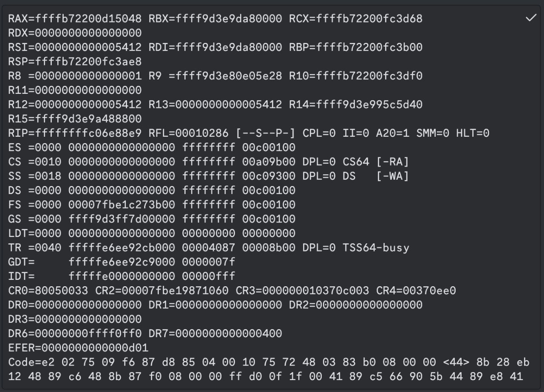The width and height of the screenshot is (544, 392).
Task: Click the RFL flags value 00010286
Action: (202, 133)
